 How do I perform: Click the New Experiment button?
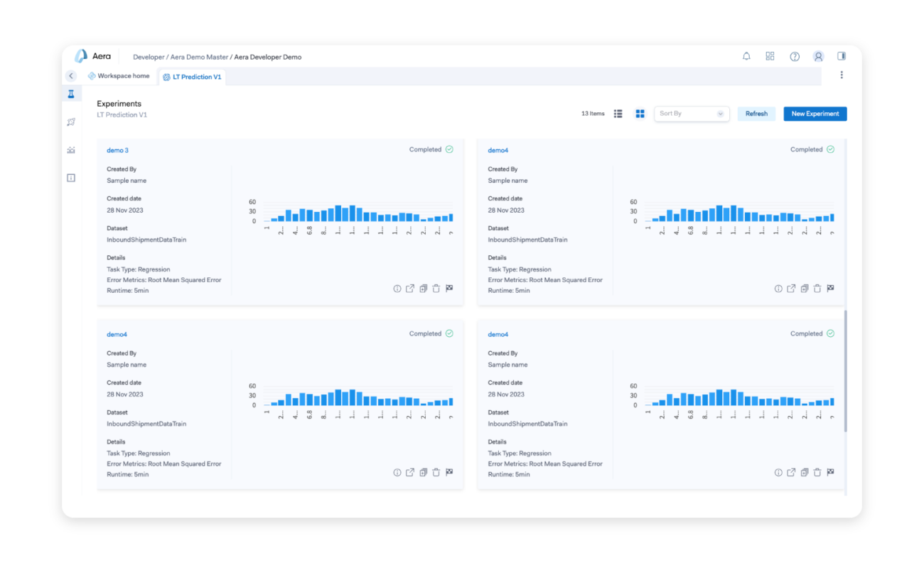click(815, 114)
